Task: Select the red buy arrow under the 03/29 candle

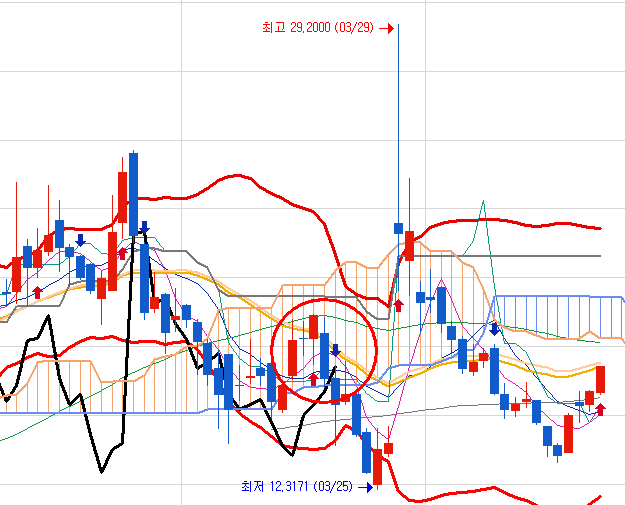Action: [x=398, y=306]
